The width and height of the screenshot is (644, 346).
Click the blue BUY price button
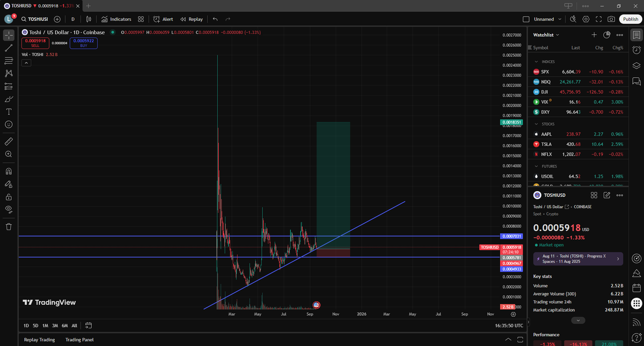tap(84, 43)
